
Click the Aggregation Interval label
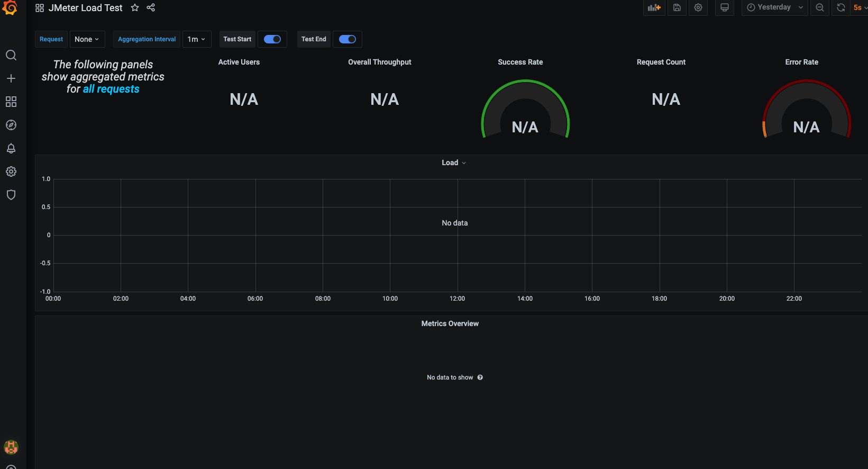(x=147, y=39)
